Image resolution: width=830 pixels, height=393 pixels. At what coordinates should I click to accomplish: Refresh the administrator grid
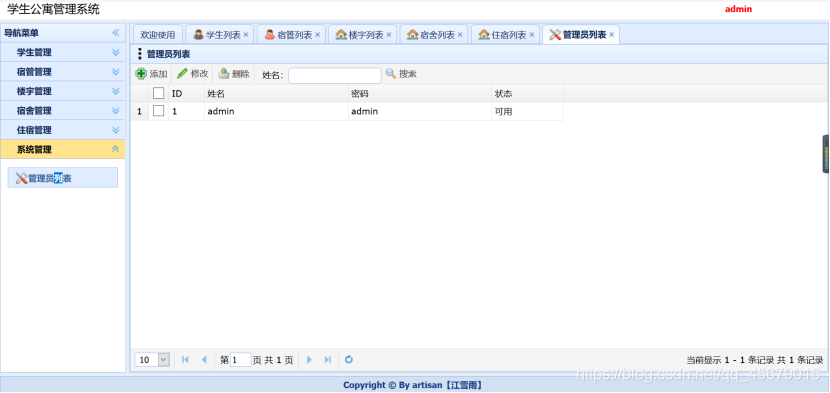(349, 360)
